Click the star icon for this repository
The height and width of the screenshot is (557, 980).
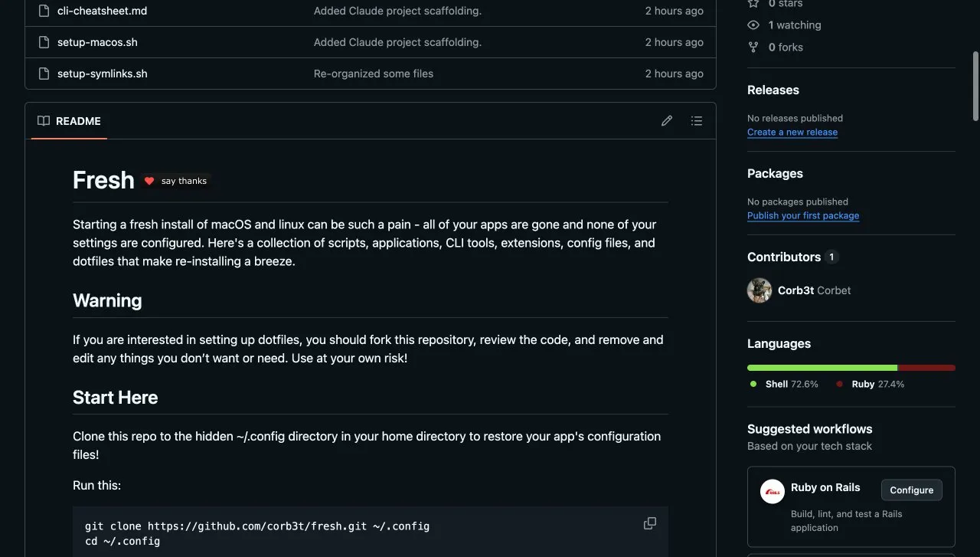tap(753, 4)
